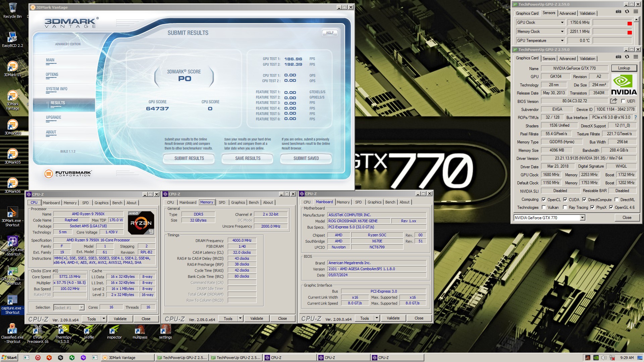Open the 3DMark03 desktop icon
The width and height of the screenshot is (644, 362).
pos(12,127)
